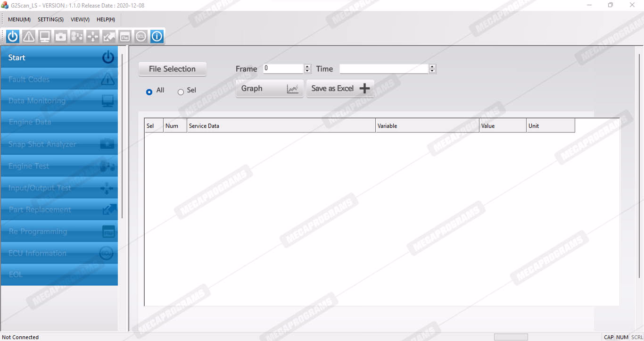Click the Time field up arrow
This screenshot has width=644, height=341.
432,67
